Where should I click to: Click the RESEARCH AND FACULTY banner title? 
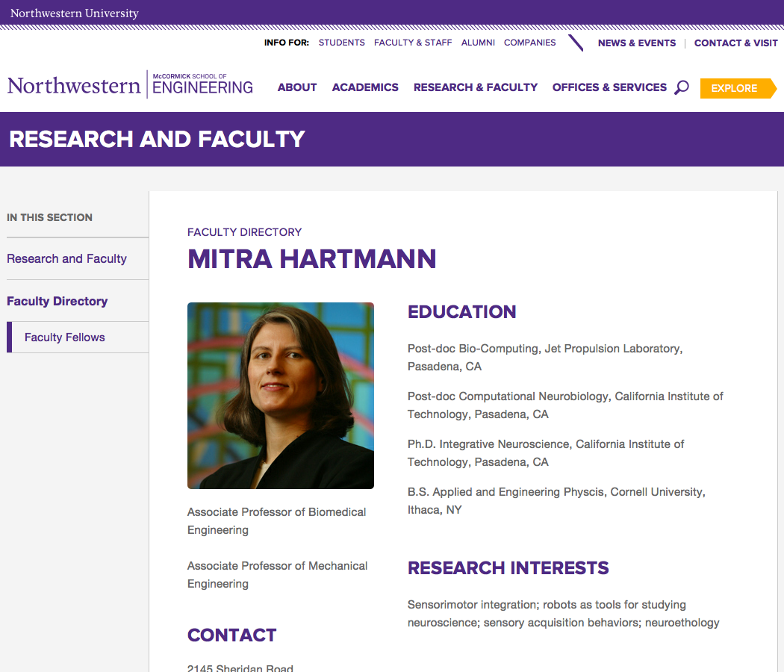click(x=157, y=139)
